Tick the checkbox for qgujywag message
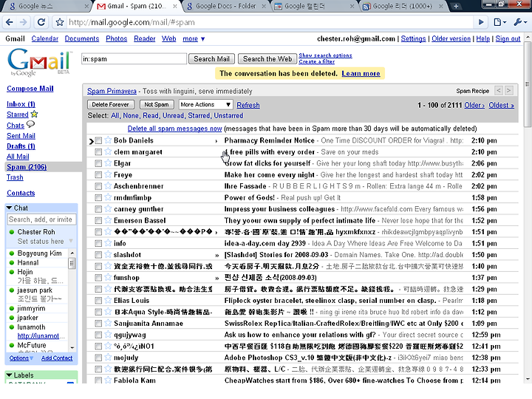532x399 pixels. [x=98, y=335]
